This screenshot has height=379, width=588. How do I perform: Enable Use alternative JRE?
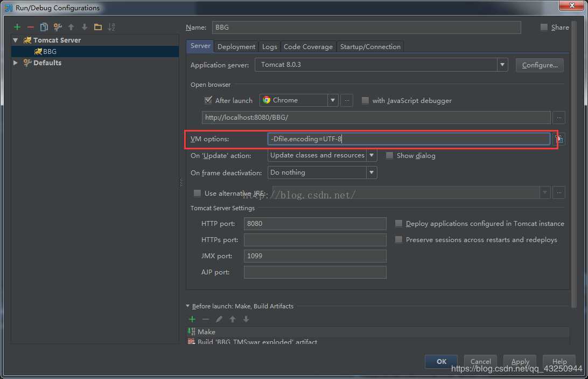[197, 193]
